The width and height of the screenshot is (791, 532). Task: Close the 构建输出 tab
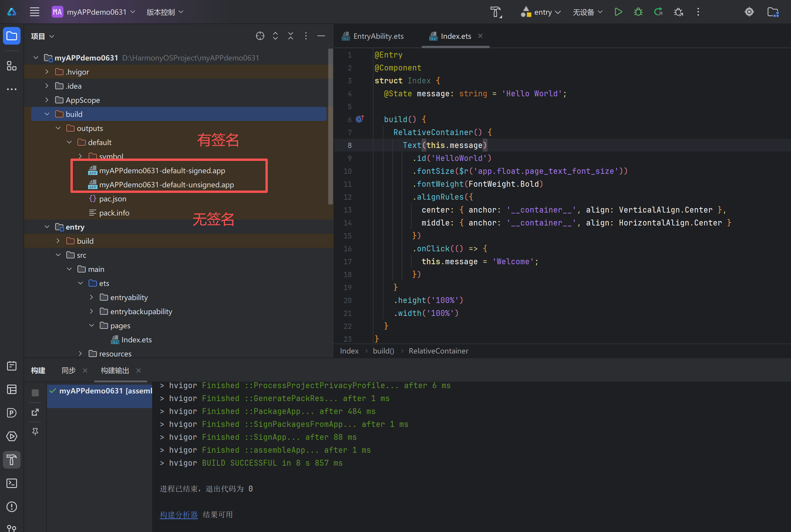[139, 370]
